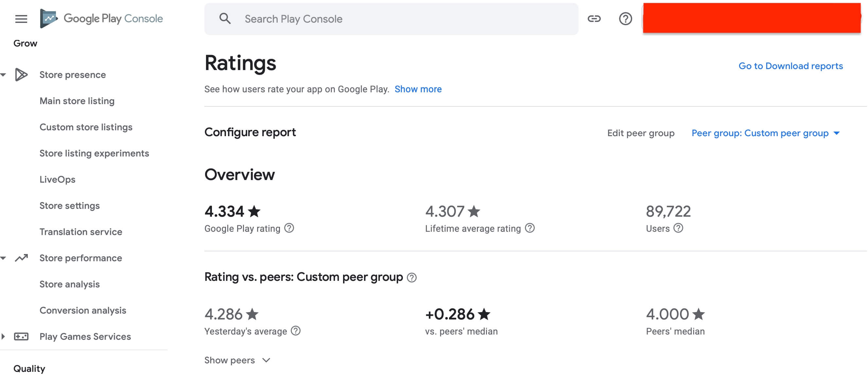This screenshot has height=381, width=868.
Task: Click the search magnifier icon
Action: click(x=225, y=19)
